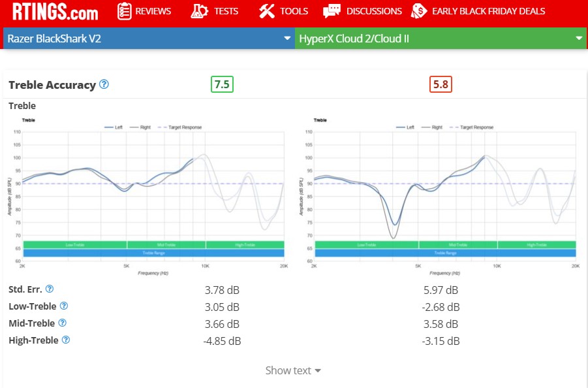Viewport: 588px width, 388px height.
Task: Click the Mid-Treble band in Razer graph
Action: tap(166, 245)
